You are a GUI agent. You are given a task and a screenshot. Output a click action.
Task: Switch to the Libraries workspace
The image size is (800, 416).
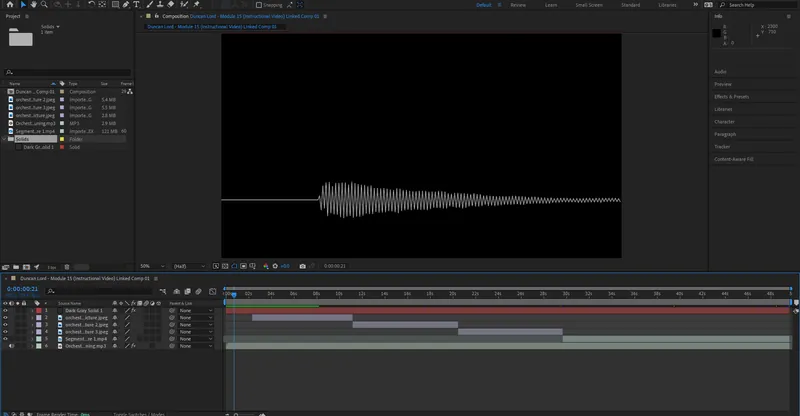(x=667, y=5)
